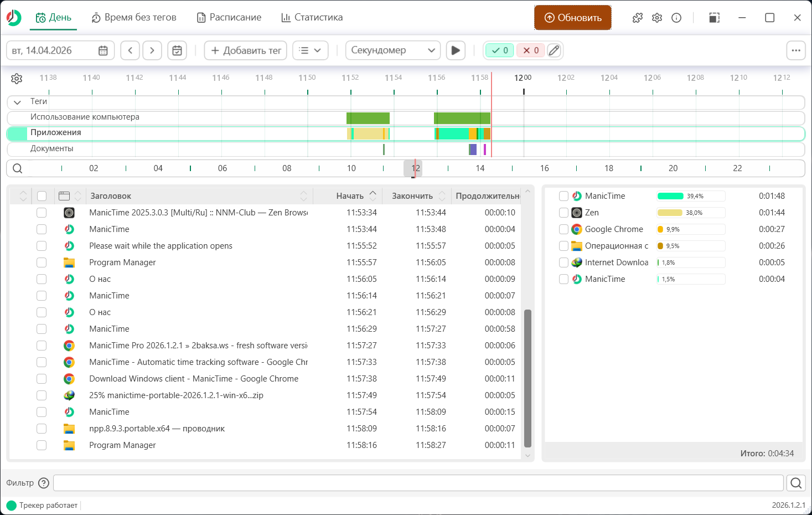Open the calendar picker in the date field
Screen dimensions: 812x515
(x=103, y=50)
